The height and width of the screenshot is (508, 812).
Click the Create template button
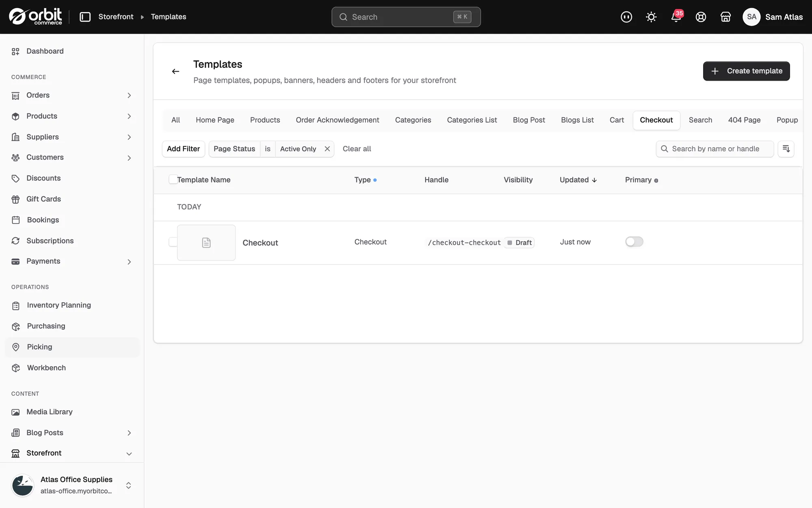pyautogui.click(x=746, y=71)
